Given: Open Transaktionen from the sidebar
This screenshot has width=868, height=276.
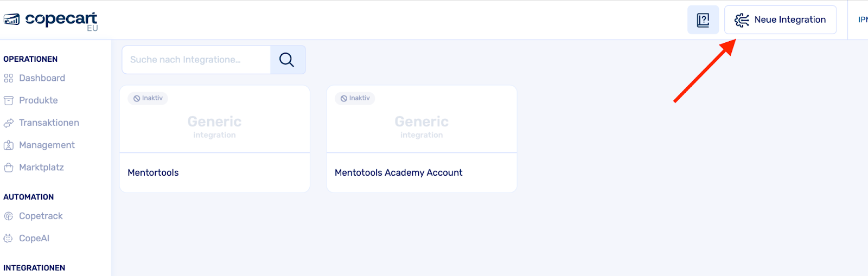Looking at the screenshot, I should coord(49,123).
